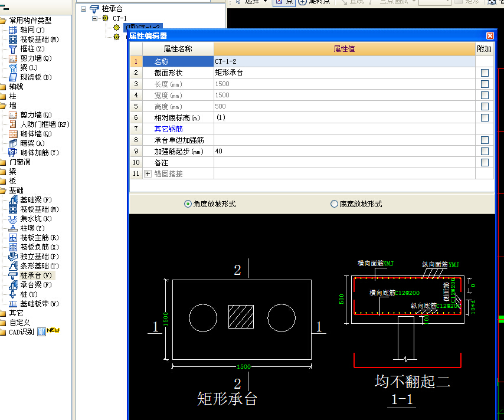Select the 独立基础(P) icon
This screenshot has height=420, width=504.
(13, 257)
